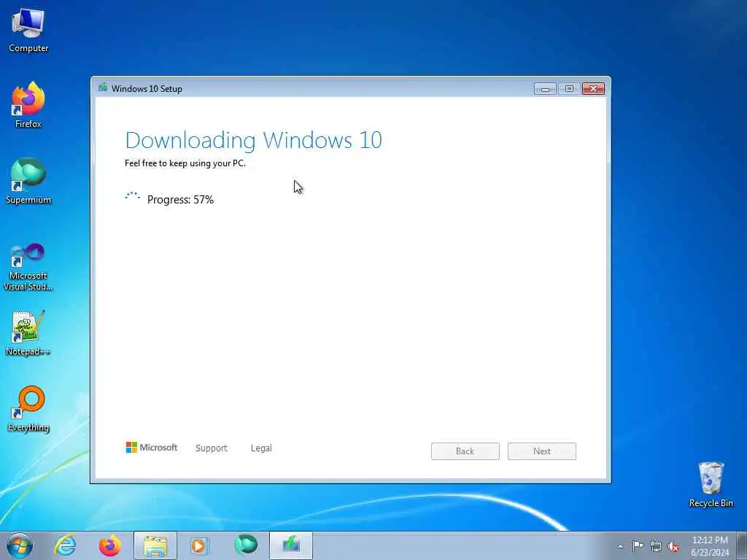Click the 'Progress: 57%' text
Image resolution: width=747 pixels, height=560 pixels.
[x=180, y=200]
